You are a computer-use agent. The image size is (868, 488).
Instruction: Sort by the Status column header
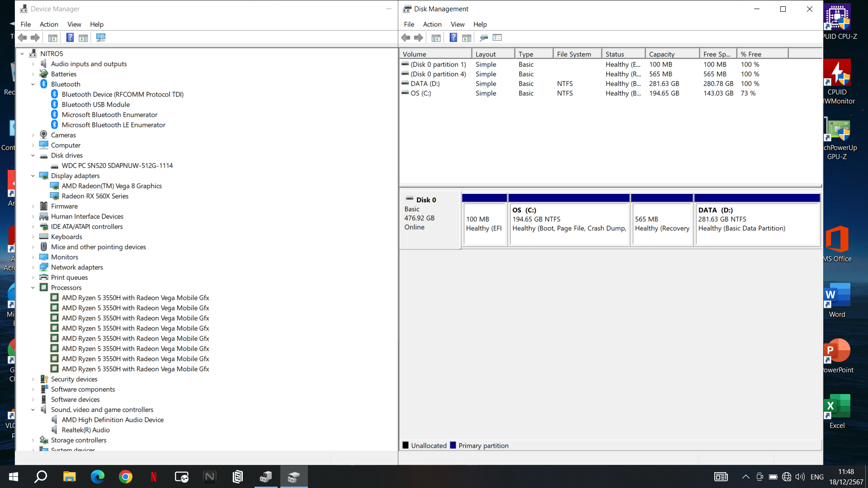coord(623,54)
